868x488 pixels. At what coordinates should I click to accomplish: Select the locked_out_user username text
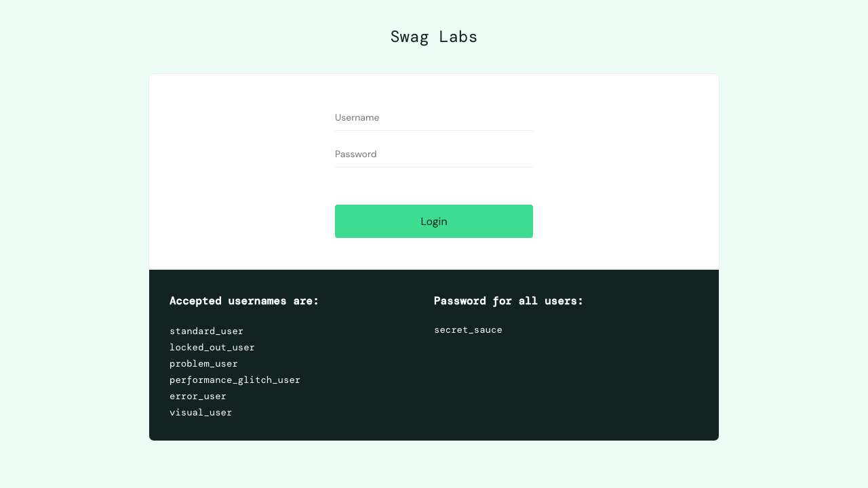(x=212, y=347)
